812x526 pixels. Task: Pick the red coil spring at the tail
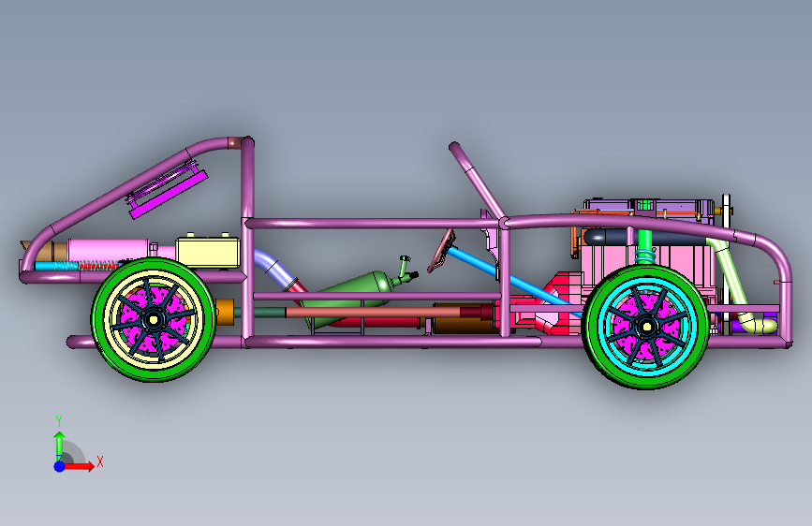click(98, 266)
